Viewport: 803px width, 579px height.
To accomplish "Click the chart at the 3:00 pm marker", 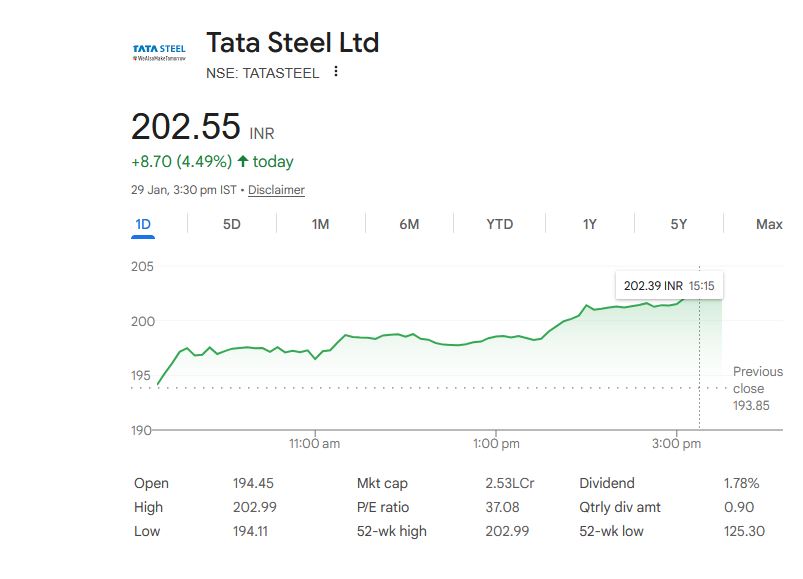I will tap(677, 301).
